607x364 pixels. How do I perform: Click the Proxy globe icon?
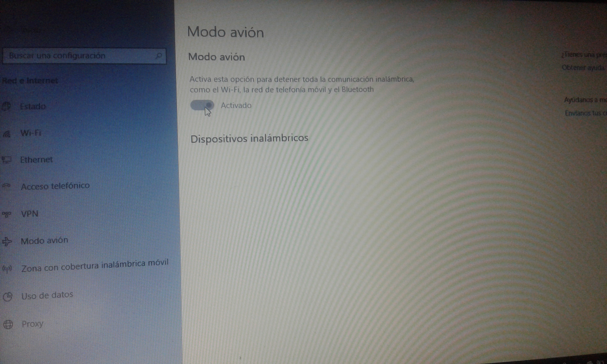tap(8, 324)
